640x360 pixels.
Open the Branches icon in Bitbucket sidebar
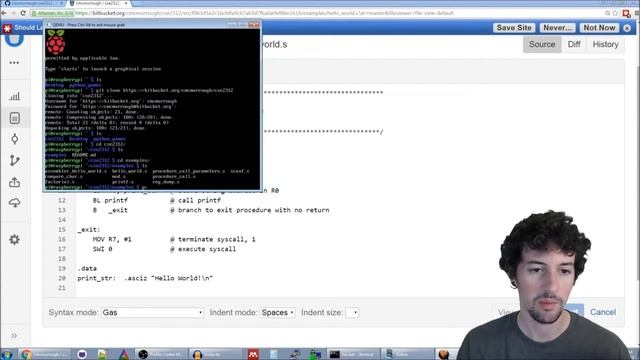click(15, 160)
